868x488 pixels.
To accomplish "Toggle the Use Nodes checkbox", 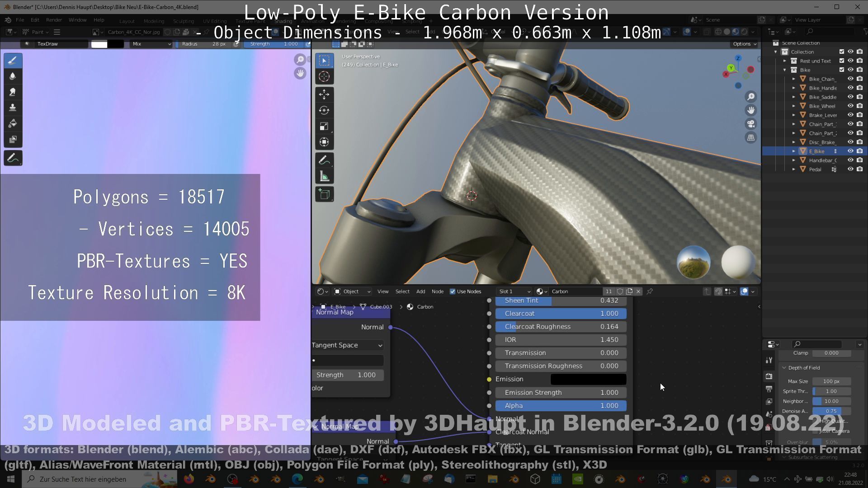I will point(453,291).
